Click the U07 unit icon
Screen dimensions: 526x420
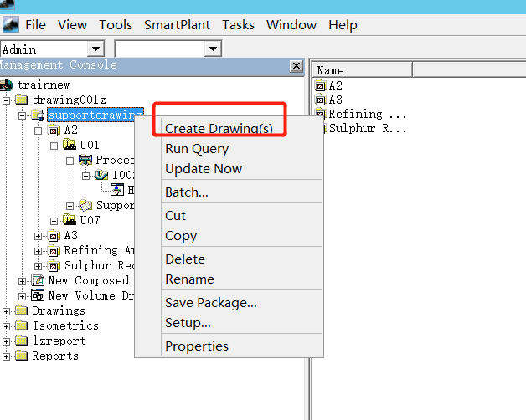(70, 220)
